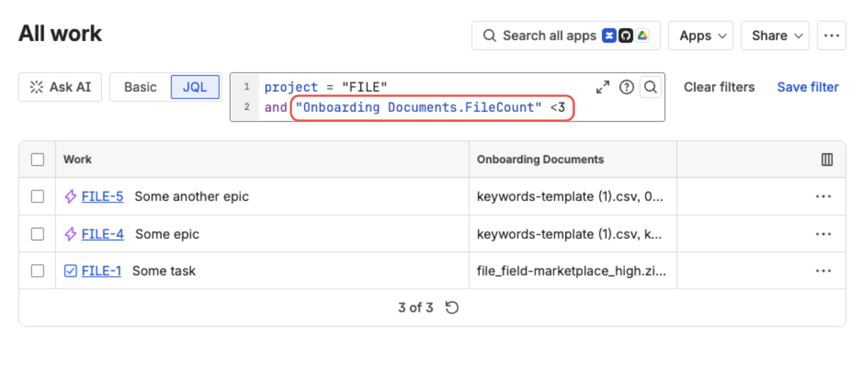868x380 pixels.
Task: Click the search magnifier icon in Search all apps
Action: click(489, 35)
